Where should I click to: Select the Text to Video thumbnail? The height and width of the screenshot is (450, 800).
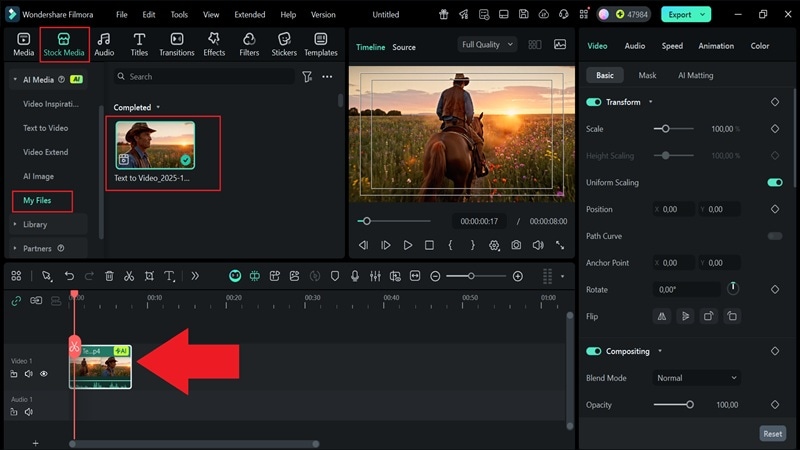(x=155, y=145)
